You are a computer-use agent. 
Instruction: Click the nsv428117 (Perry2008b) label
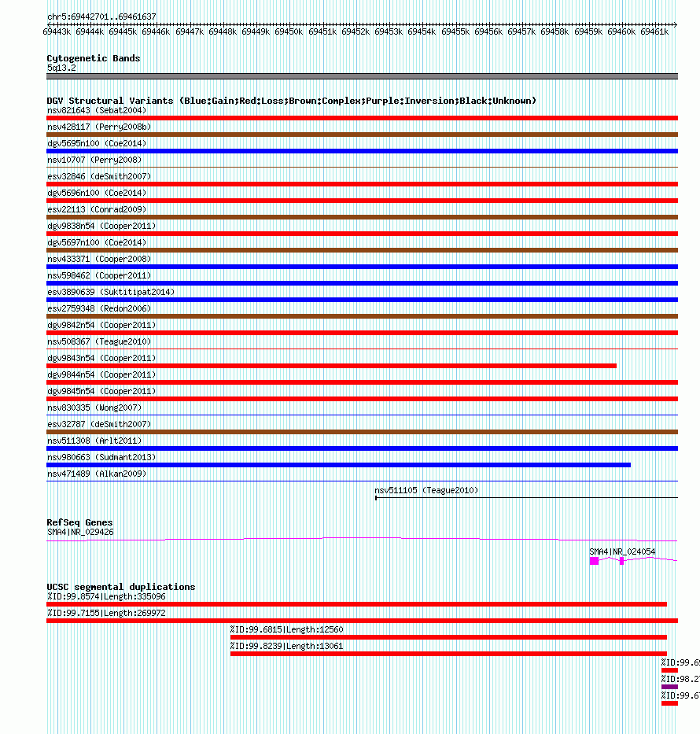[99, 127]
